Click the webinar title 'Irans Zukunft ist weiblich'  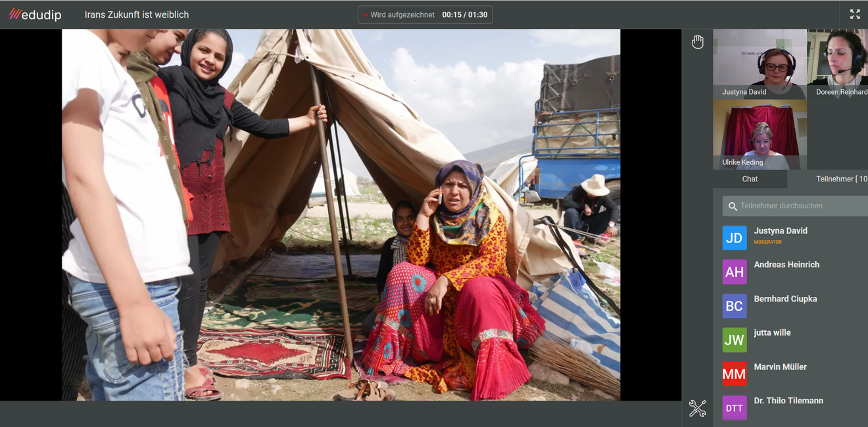pyautogui.click(x=137, y=14)
